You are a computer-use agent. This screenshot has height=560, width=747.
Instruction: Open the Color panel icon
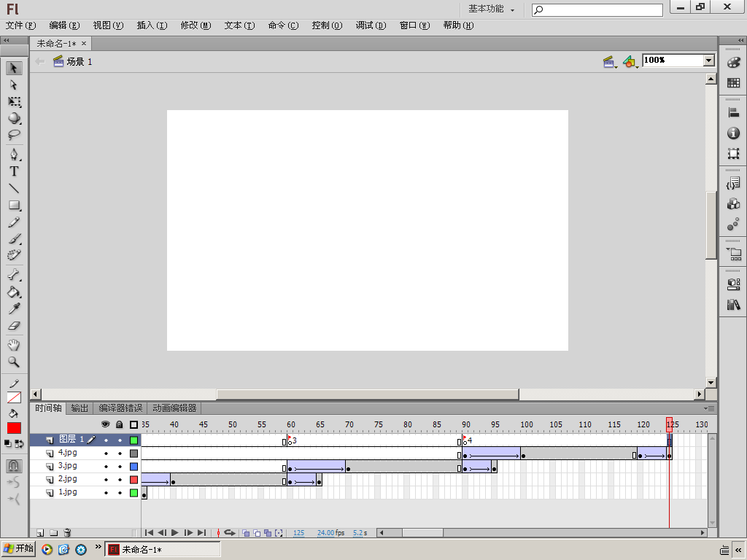734,63
